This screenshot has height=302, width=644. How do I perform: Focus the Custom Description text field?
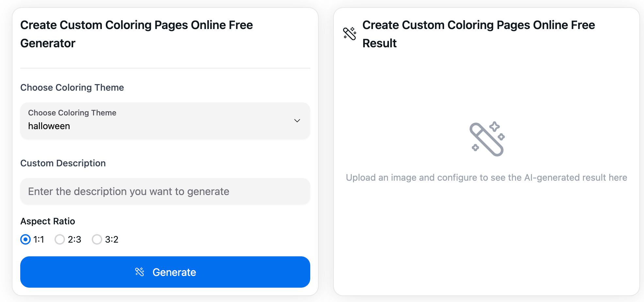(x=165, y=191)
